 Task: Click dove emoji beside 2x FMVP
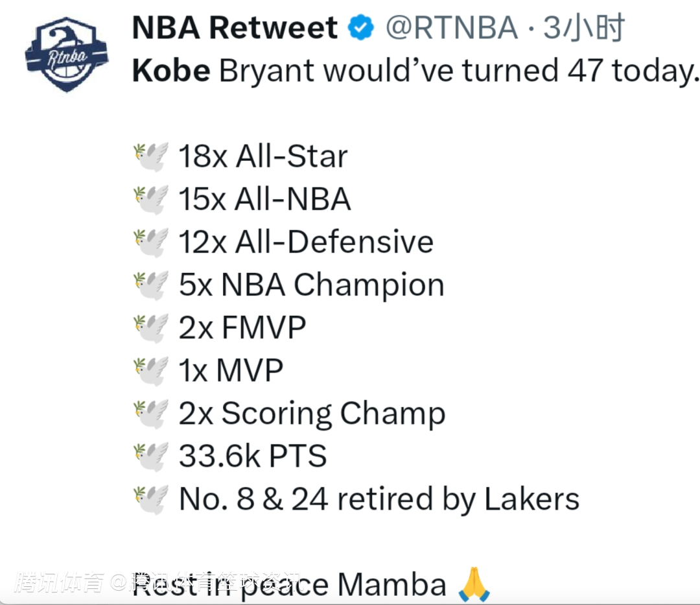(150, 327)
